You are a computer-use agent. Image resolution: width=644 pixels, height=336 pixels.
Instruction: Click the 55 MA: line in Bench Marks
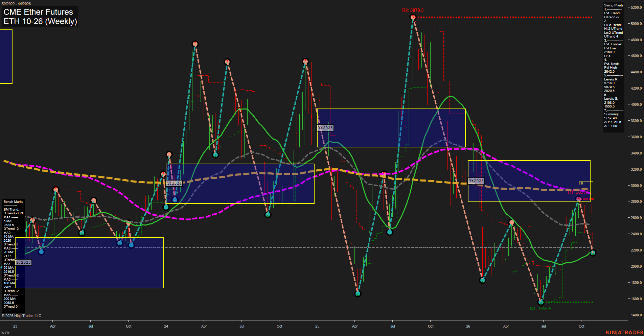pyautogui.click(x=9, y=268)
